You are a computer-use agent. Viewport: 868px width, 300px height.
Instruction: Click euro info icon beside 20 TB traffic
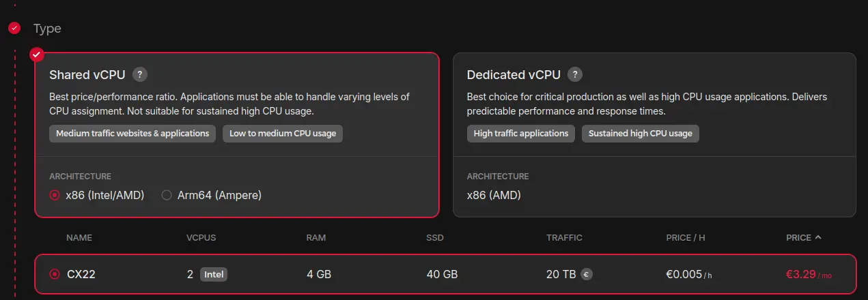click(x=586, y=275)
